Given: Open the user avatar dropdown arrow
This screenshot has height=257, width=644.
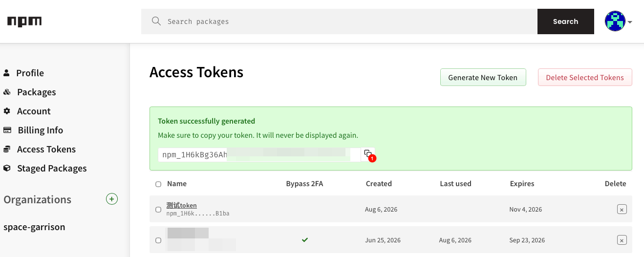Looking at the screenshot, I should click(x=630, y=22).
